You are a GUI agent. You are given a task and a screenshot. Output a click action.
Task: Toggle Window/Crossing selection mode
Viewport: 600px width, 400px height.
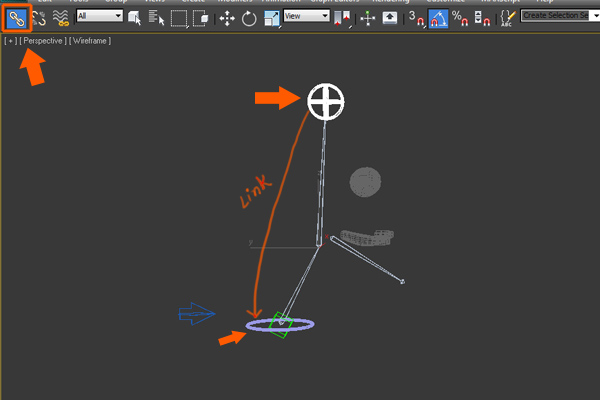point(201,18)
